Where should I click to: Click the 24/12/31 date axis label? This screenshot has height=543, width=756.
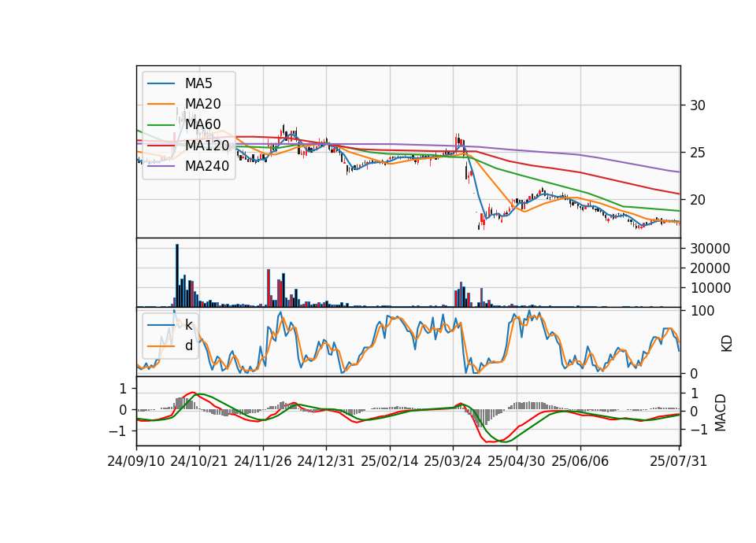click(326, 461)
